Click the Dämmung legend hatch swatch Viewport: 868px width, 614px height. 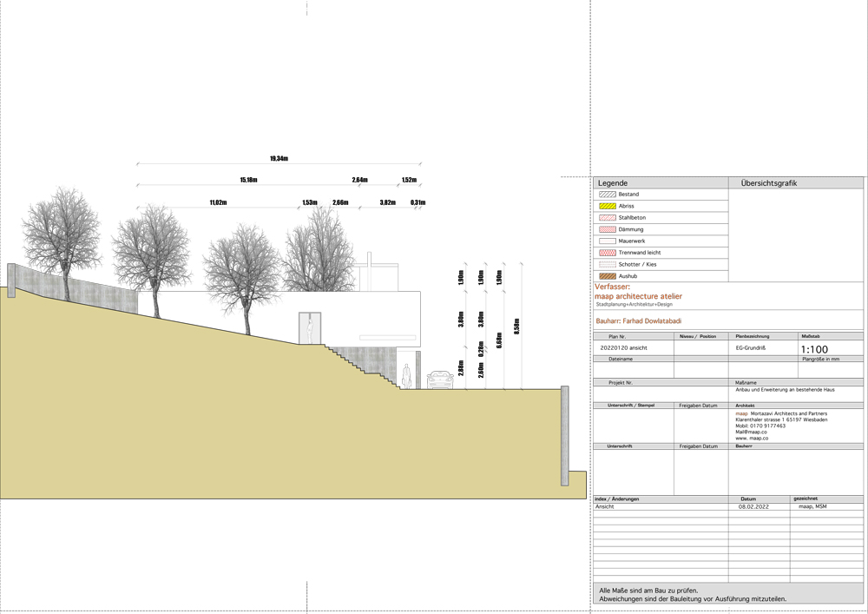point(607,229)
